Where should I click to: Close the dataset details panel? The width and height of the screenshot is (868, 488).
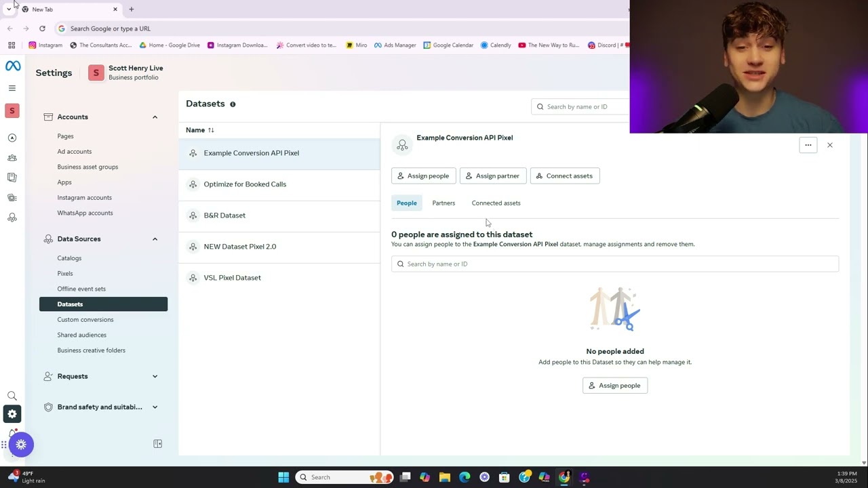(829, 145)
